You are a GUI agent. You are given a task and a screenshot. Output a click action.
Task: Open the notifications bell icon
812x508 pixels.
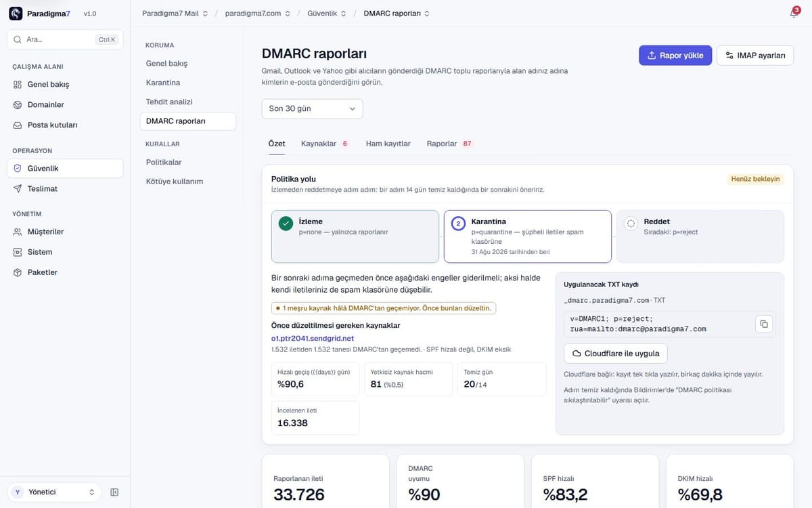[794, 13]
